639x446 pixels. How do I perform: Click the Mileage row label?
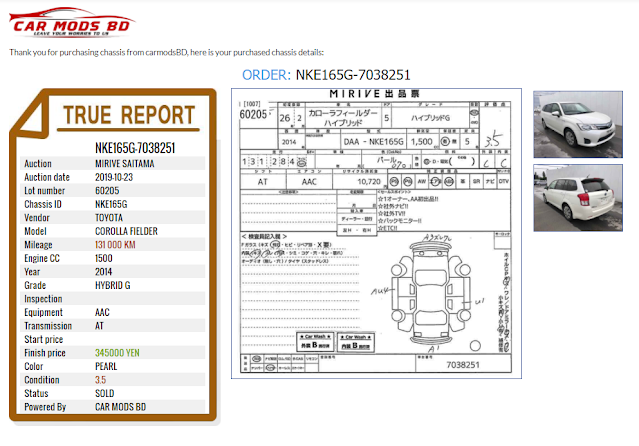click(x=38, y=245)
